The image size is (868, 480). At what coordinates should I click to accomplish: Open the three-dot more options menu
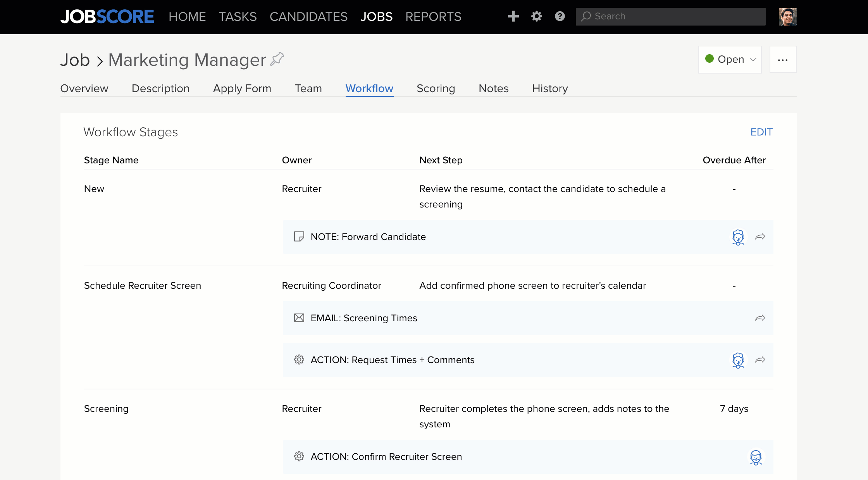pos(783,59)
